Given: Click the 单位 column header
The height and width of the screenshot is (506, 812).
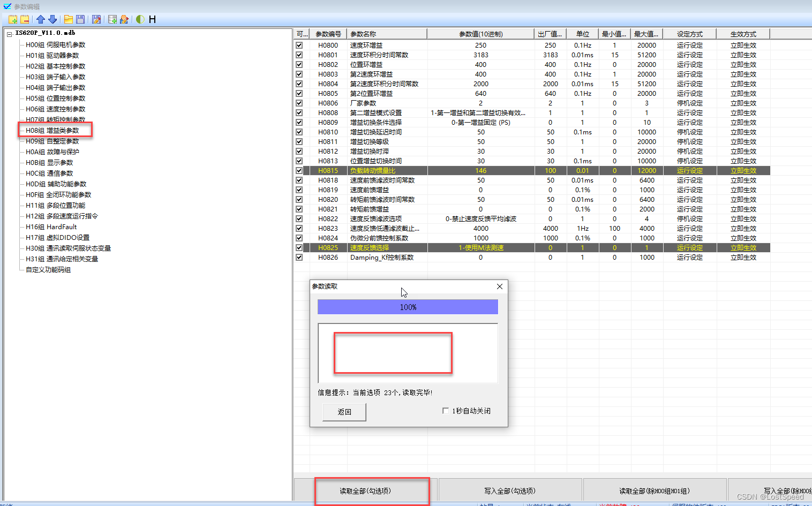Looking at the screenshot, I should click(x=583, y=34).
